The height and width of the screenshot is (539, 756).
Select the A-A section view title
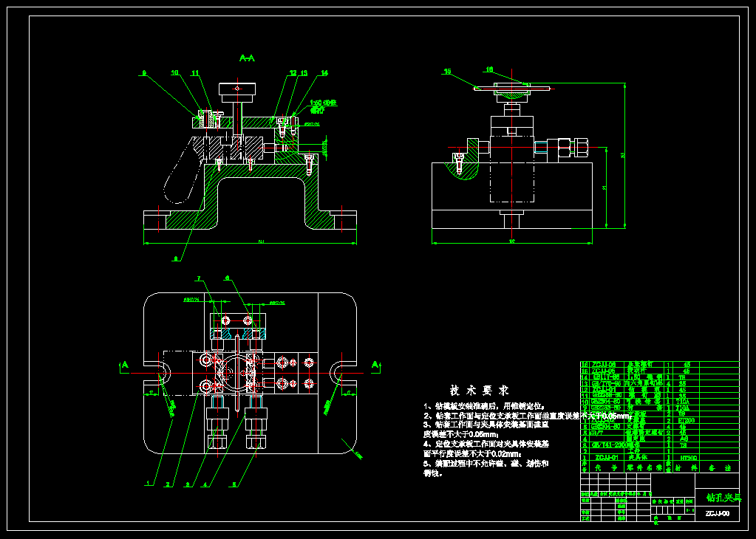pyautogui.click(x=247, y=58)
